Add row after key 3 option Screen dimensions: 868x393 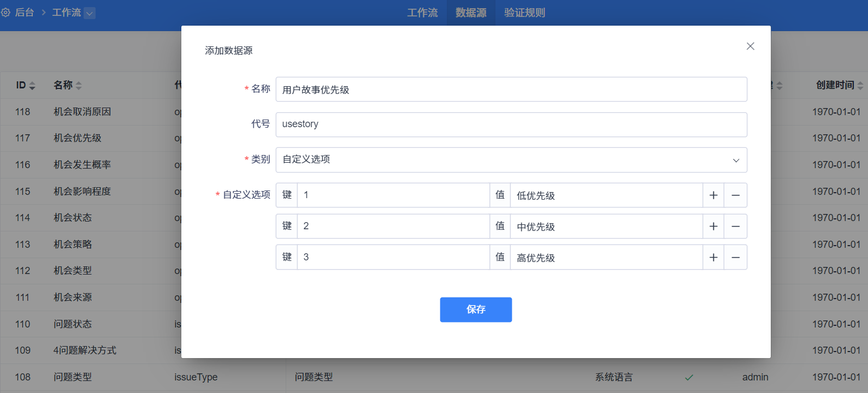click(x=713, y=258)
